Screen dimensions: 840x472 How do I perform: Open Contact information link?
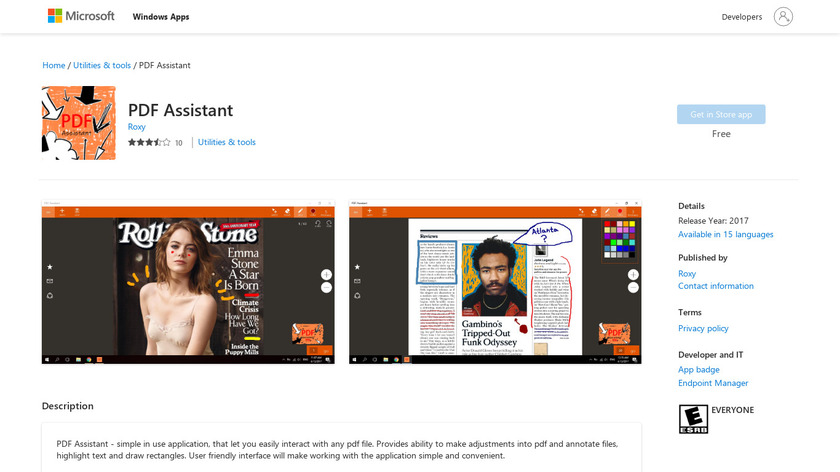pyautogui.click(x=716, y=286)
